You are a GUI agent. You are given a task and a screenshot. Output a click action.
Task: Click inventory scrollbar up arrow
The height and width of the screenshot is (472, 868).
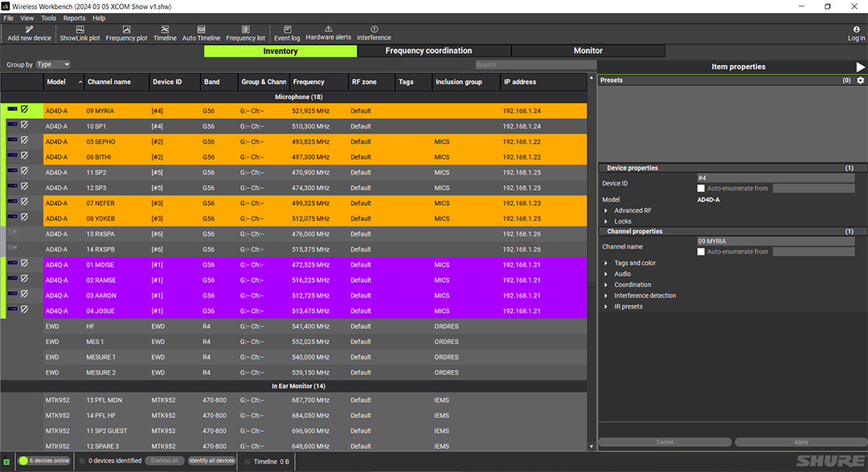click(x=592, y=78)
